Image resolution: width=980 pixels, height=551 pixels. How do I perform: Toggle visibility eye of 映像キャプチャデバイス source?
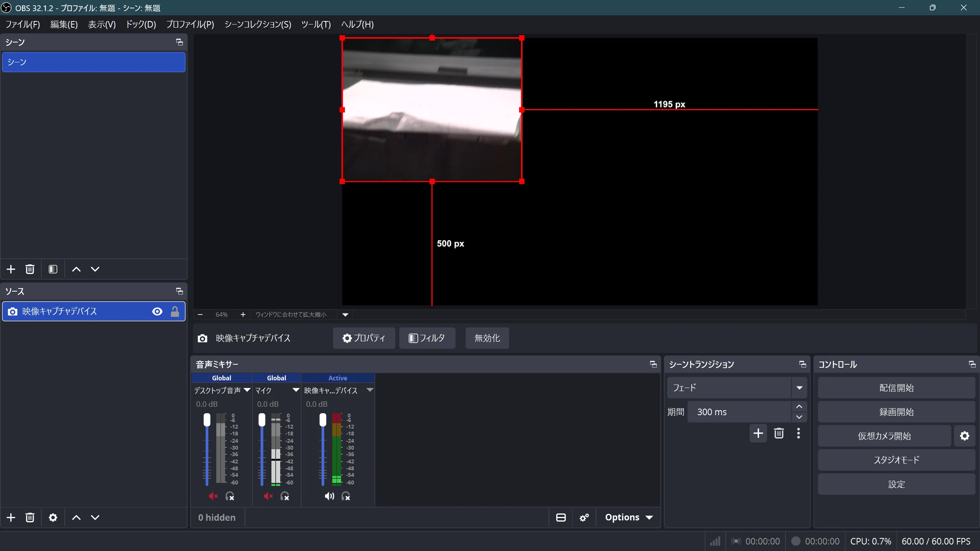[x=157, y=311]
